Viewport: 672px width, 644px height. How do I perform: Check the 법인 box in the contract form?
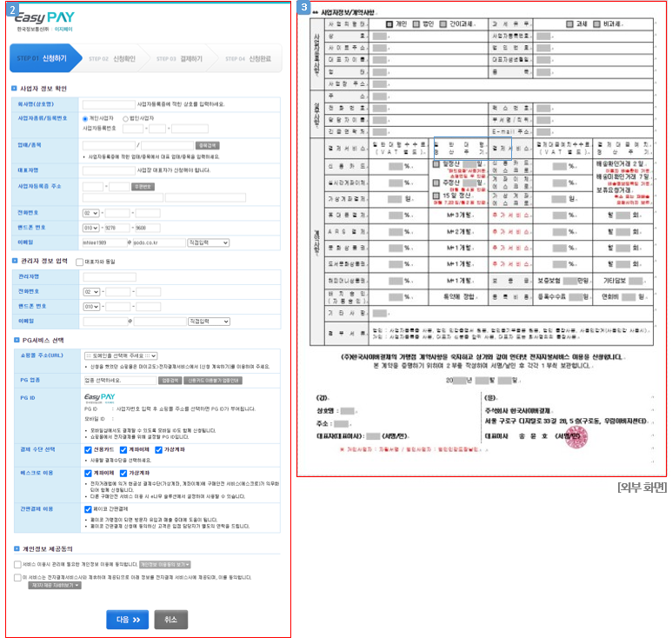point(416,24)
